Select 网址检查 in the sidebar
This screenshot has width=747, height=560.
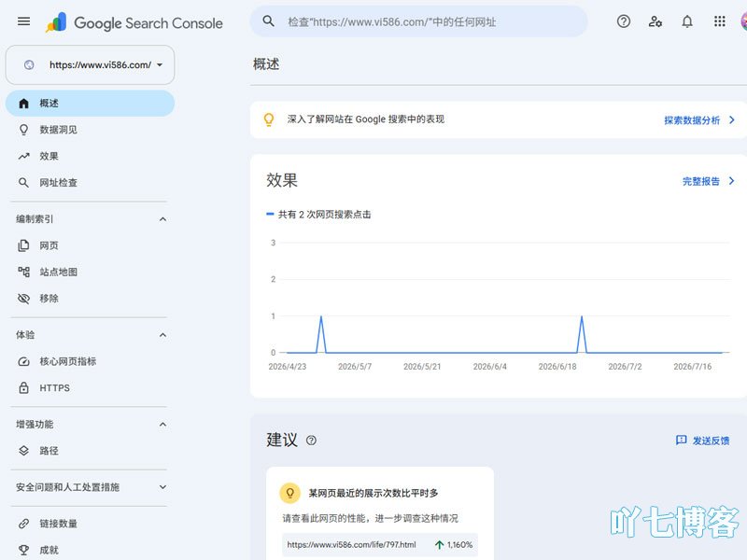coord(90,182)
